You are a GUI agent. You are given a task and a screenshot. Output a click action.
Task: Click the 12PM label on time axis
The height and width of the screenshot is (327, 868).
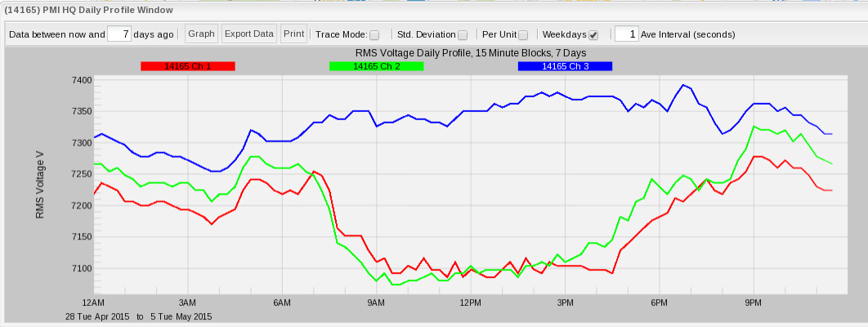coord(471,302)
